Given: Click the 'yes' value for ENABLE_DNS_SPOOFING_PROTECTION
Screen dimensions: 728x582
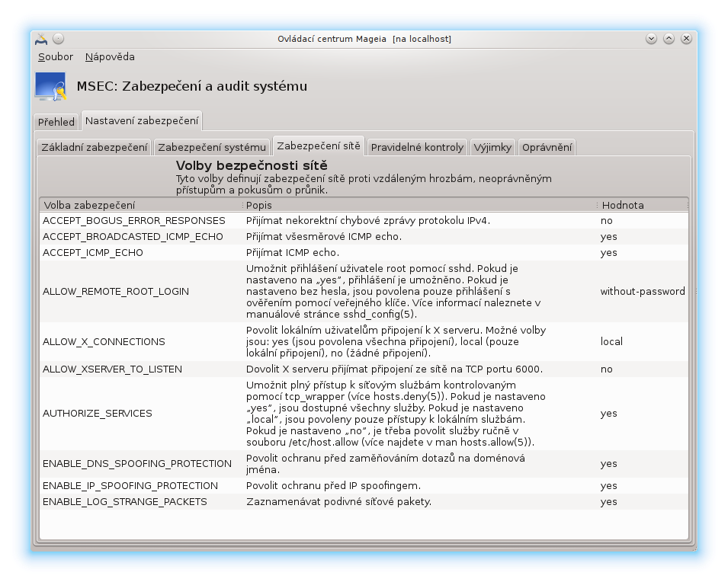Looking at the screenshot, I should 608,464.
